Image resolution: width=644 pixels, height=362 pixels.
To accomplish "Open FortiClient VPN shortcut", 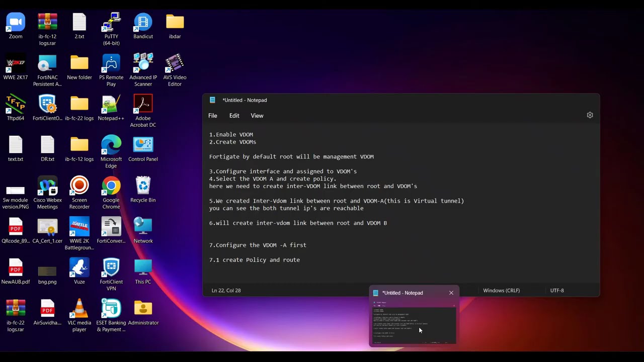I will click(111, 275).
